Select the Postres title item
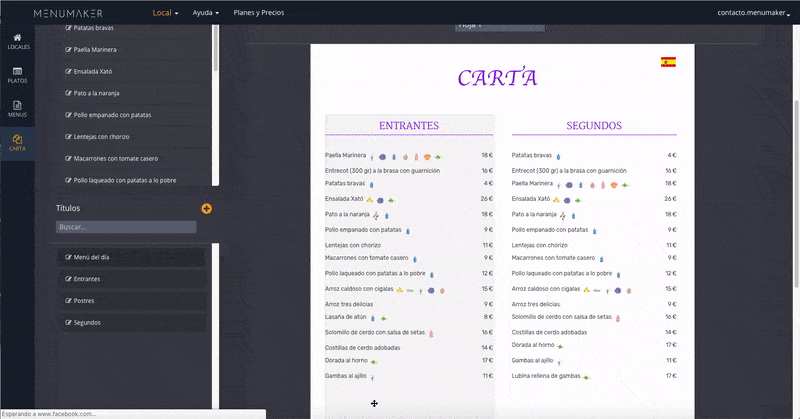 point(132,301)
